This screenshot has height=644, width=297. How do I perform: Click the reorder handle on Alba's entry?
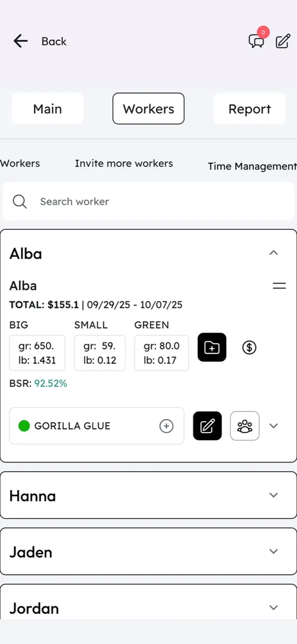(x=279, y=286)
